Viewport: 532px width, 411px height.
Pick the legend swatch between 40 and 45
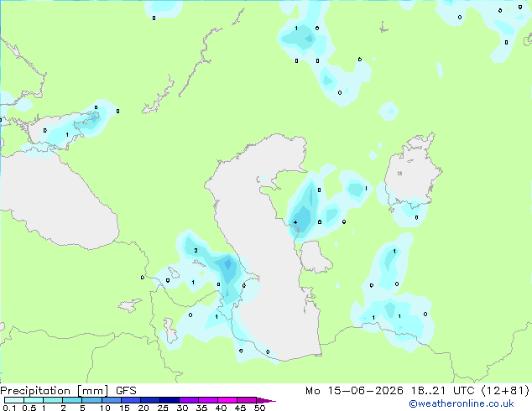click(227, 400)
